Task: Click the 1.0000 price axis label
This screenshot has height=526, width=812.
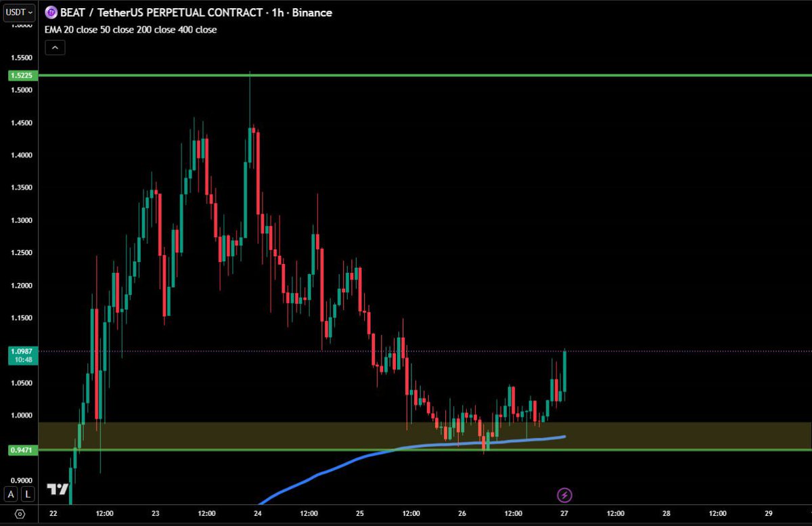Action: 22,416
